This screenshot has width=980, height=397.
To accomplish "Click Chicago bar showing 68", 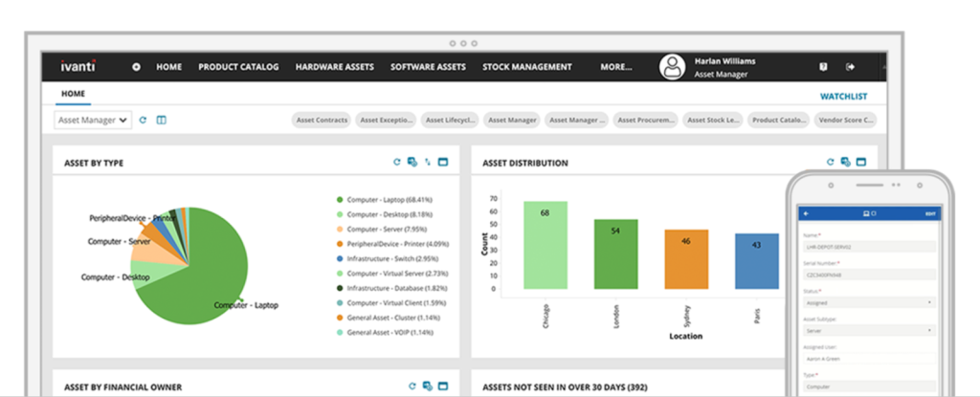I will tap(546, 245).
